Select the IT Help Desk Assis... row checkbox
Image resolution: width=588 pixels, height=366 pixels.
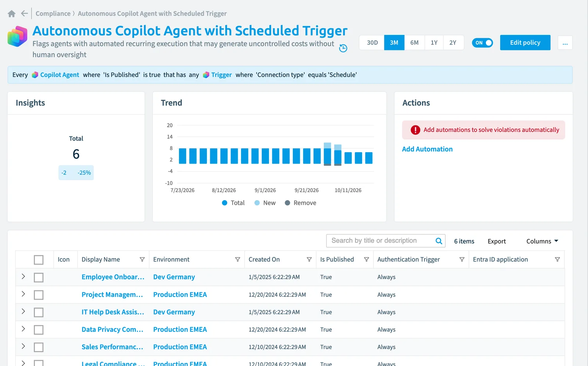(x=39, y=312)
